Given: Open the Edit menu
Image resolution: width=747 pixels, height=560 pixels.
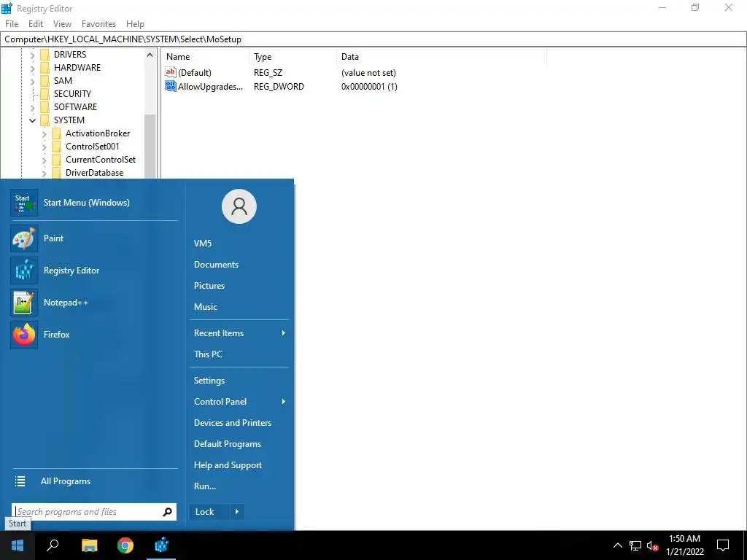Looking at the screenshot, I should coord(36,24).
